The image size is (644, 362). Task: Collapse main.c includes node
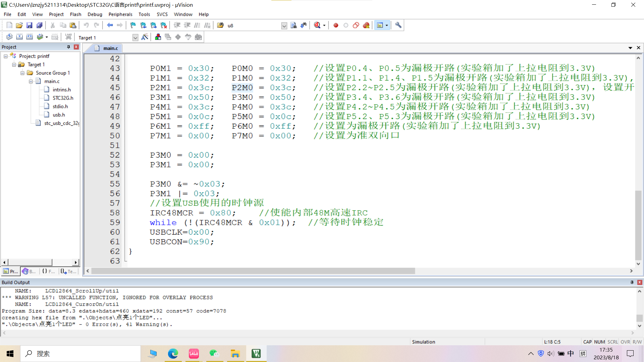tap(31, 81)
